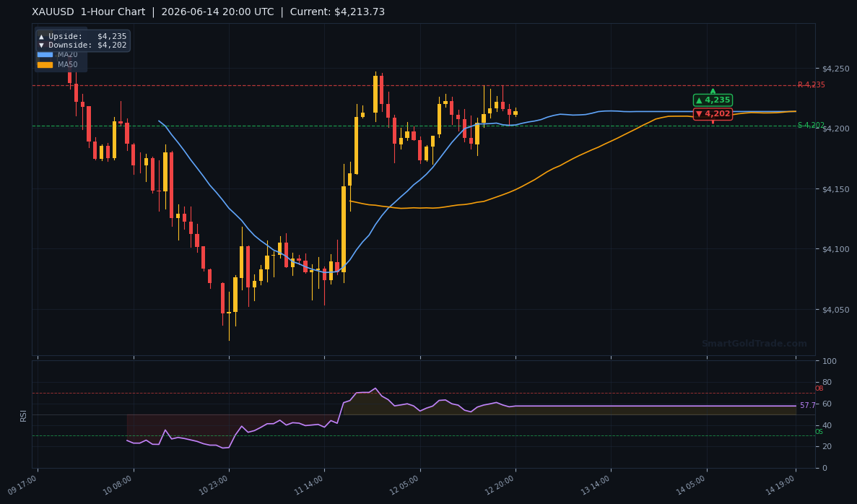Image resolution: width=857 pixels, height=504 pixels.
Task: Click the blue MA20 legend swatch
Action: [45, 55]
